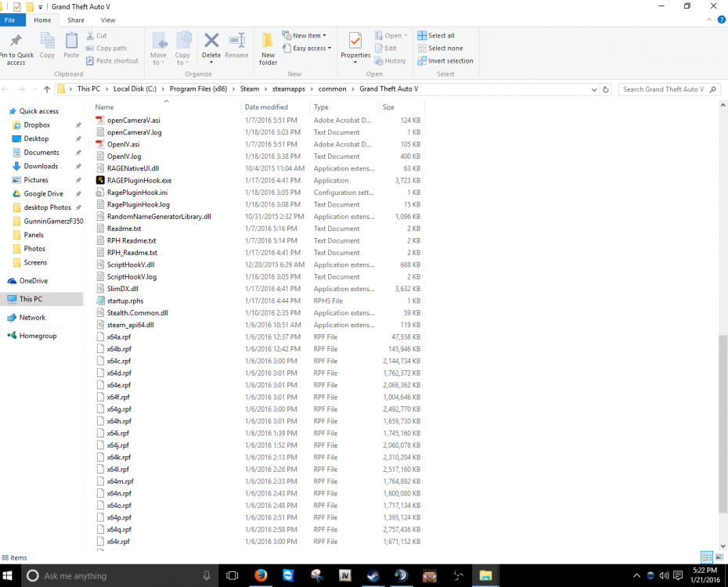Screen dimensions: 728x587
Task: Open the View ribbon tab
Action: pos(108,20)
